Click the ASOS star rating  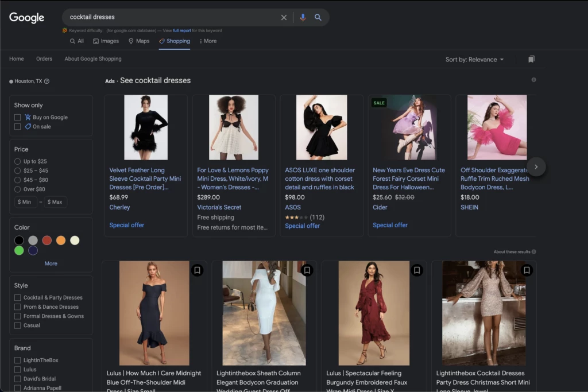(296, 218)
